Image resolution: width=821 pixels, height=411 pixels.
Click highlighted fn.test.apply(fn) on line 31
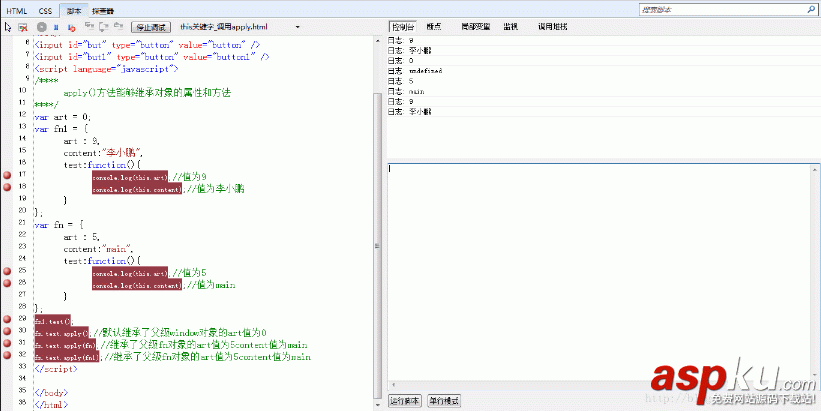point(66,345)
